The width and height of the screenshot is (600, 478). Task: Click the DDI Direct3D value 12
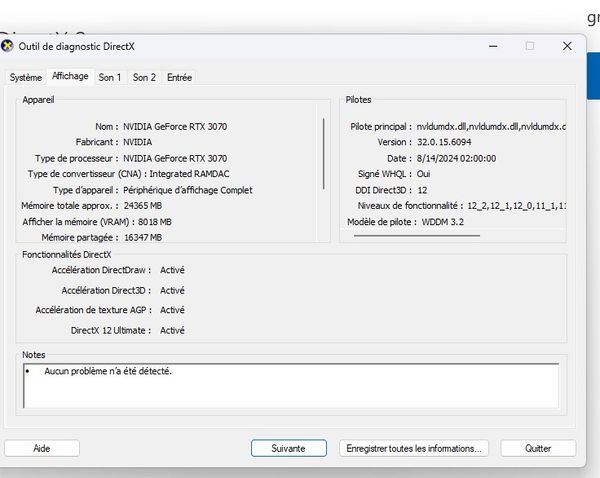[x=422, y=190]
